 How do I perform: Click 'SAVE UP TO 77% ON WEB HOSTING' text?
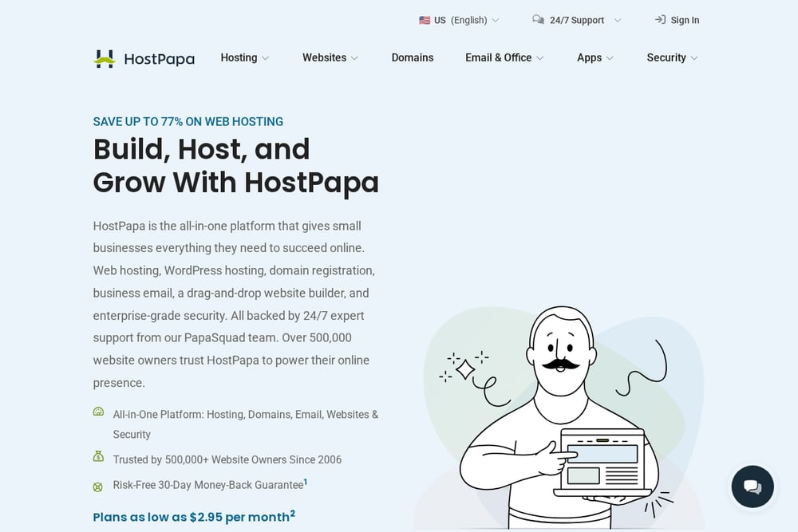coord(188,122)
